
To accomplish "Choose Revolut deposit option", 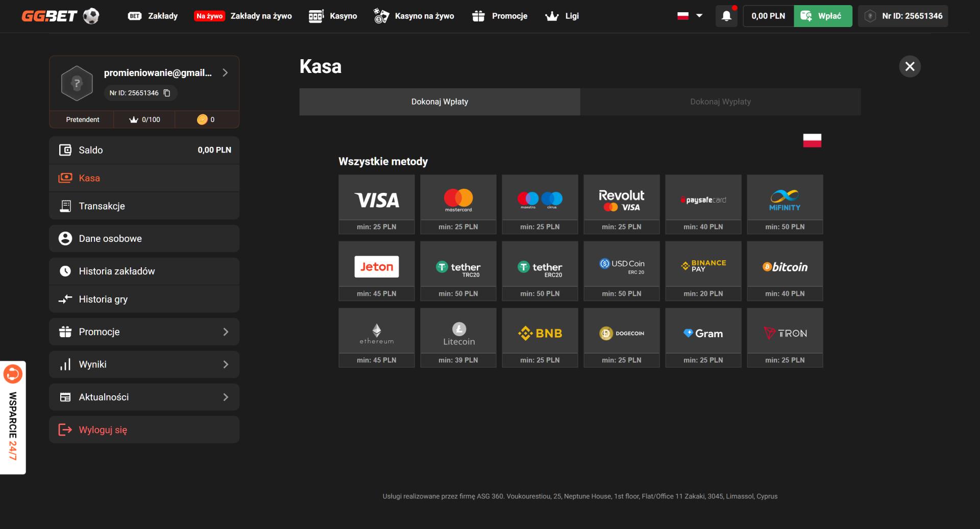I will [x=622, y=204].
